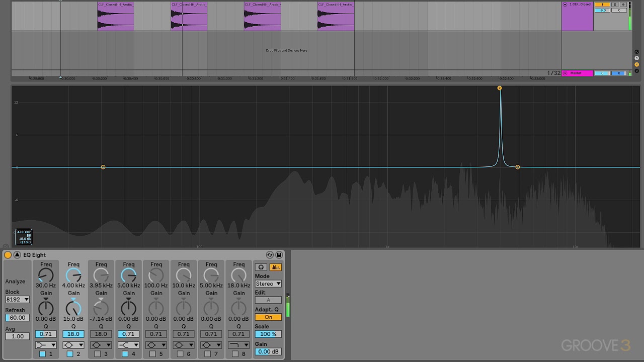The height and width of the screenshot is (362, 644).
Task: Toggle the track Delay (D) show button
Action: click(x=636, y=71)
